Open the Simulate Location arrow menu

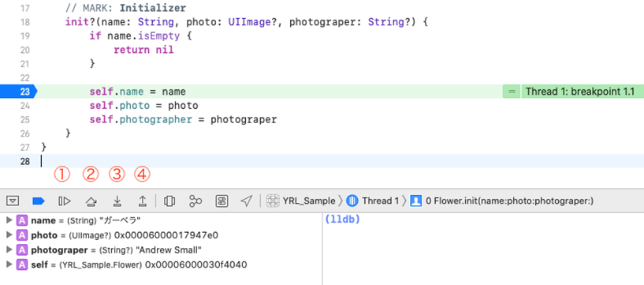coord(247,201)
